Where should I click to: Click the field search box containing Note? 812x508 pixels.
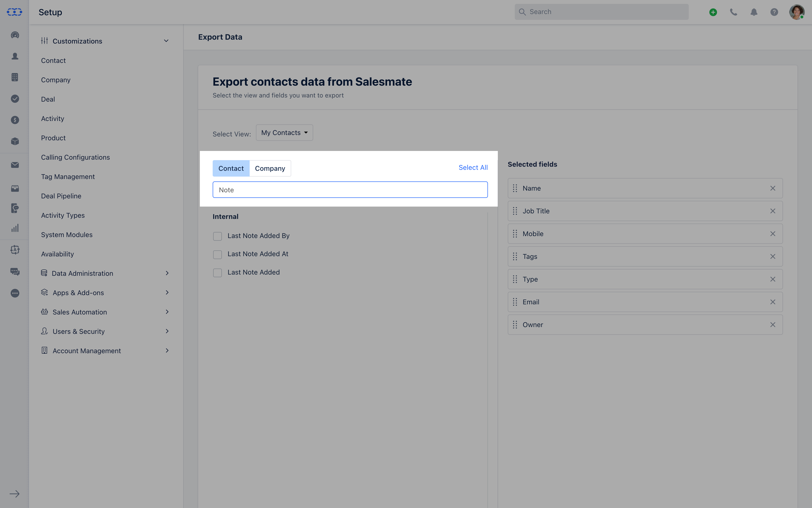pyautogui.click(x=350, y=190)
